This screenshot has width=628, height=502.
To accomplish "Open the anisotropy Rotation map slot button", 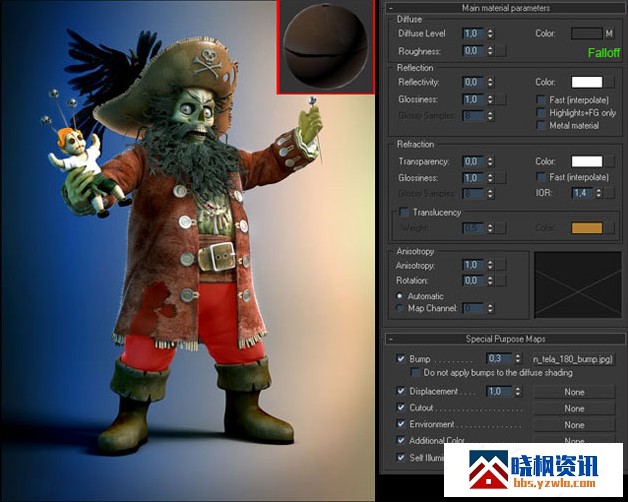I will (501, 280).
